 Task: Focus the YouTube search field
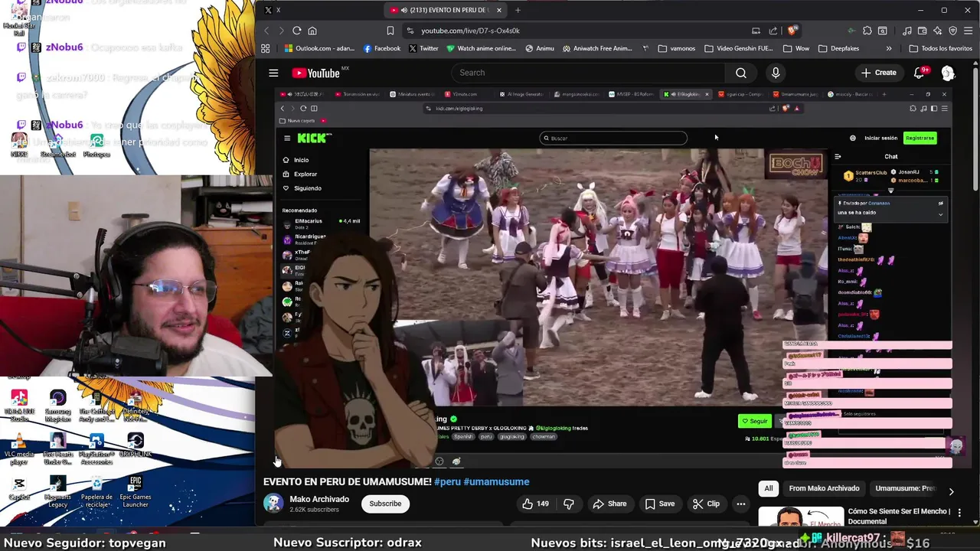[587, 73]
